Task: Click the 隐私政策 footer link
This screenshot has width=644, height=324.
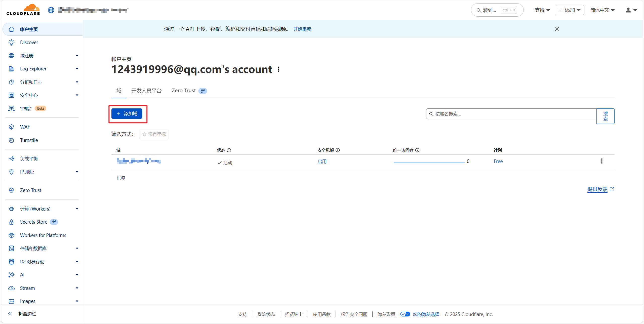Action: pyautogui.click(x=386, y=314)
